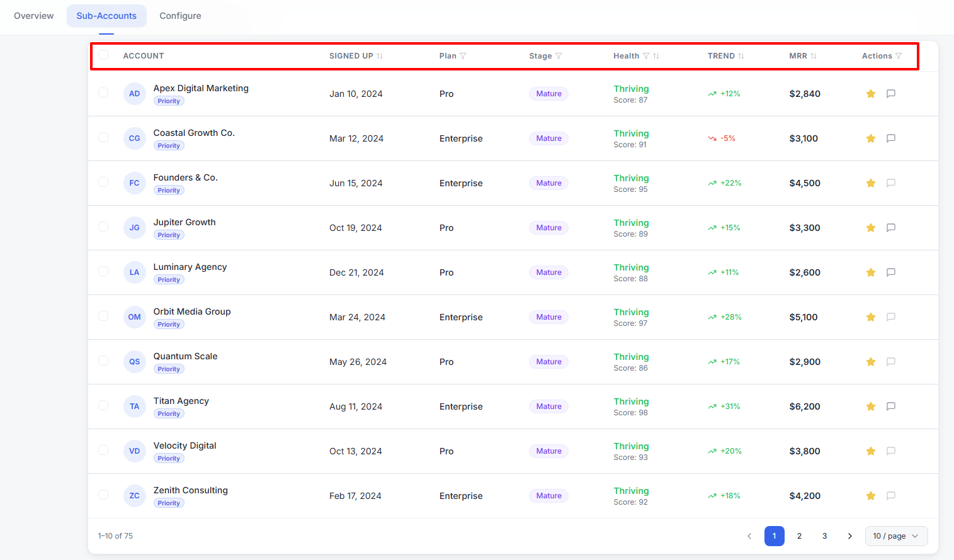Tick the Zenith Consulting row checkbox

click(103, 495)
